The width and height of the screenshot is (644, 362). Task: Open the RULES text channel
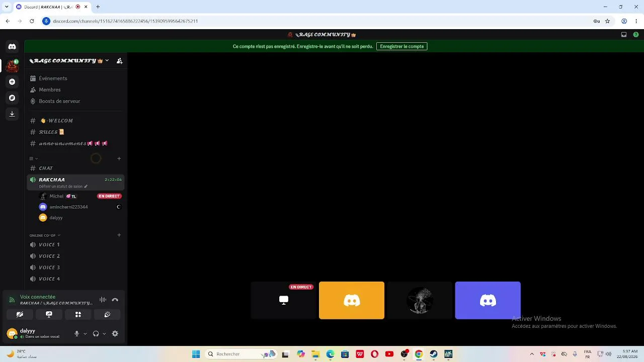75,132
